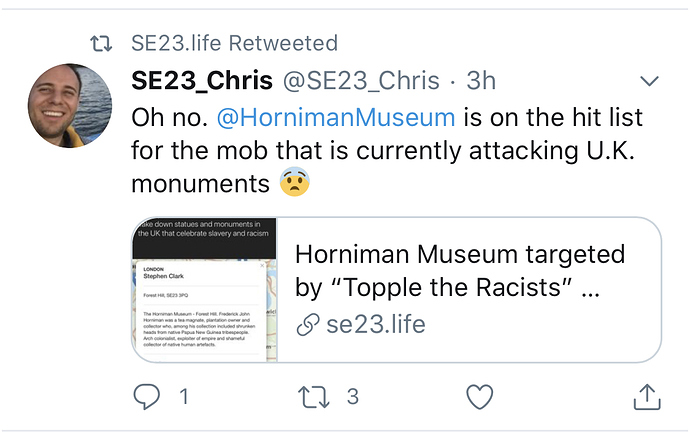Screen dimensions: 690x447
Task: Click the worried face emoji
Action: point(294,182)
